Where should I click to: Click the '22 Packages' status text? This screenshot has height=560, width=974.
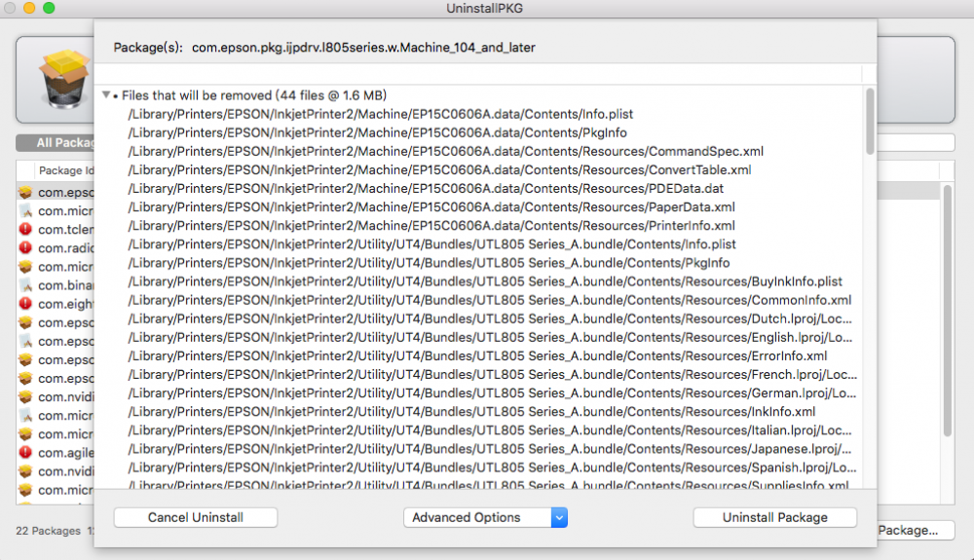(x=49, y=531)
